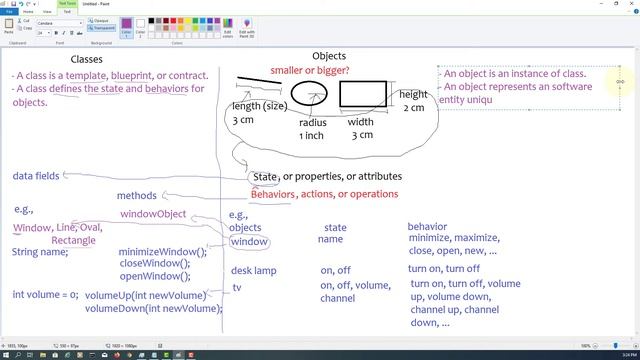Toggle Strikethrough text formatting
640x360 pixels.
pos(80,33)
